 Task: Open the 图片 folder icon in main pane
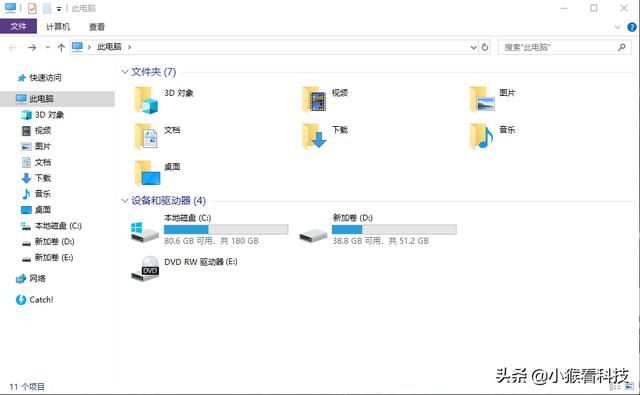[482, 100]
